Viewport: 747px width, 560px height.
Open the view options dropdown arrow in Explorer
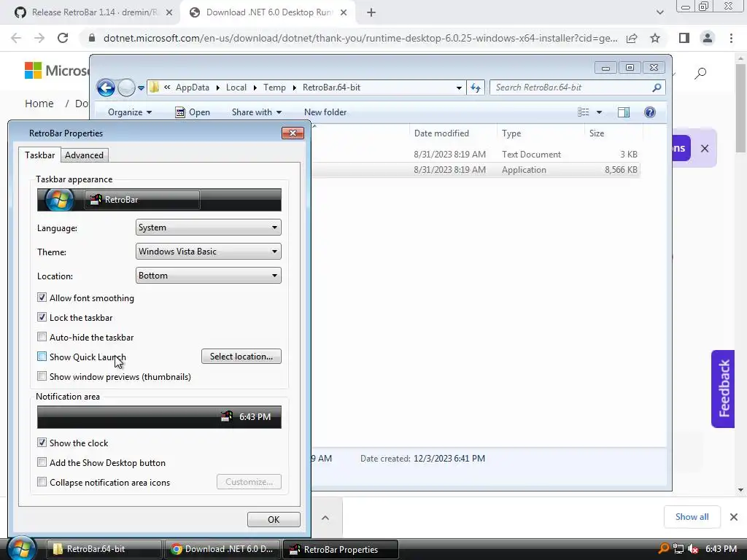click(600, 112)
